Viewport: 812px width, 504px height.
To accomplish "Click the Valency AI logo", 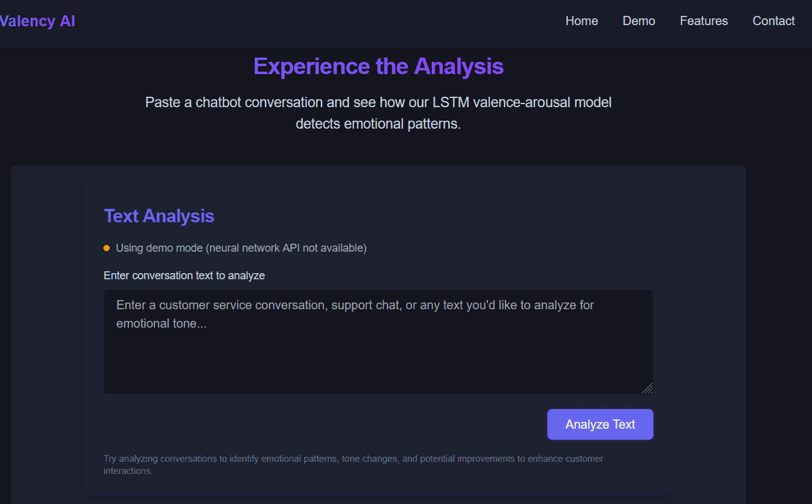I will coord(37,21).
